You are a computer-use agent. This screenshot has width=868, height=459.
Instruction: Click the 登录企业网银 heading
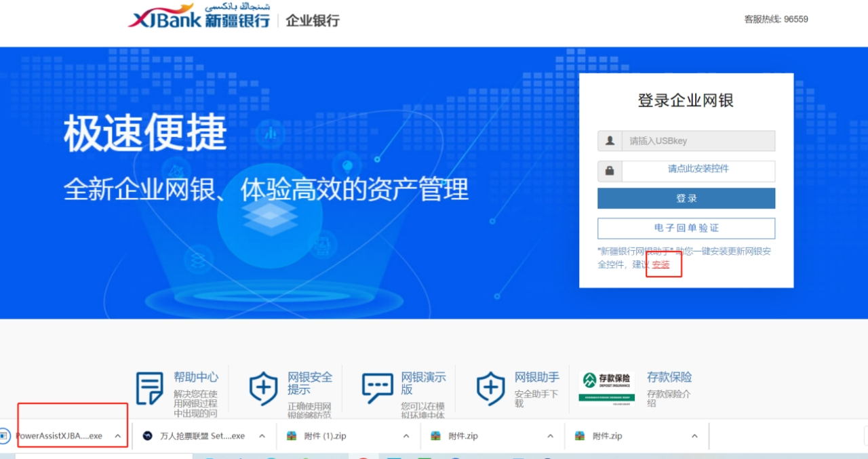(686, 100)
